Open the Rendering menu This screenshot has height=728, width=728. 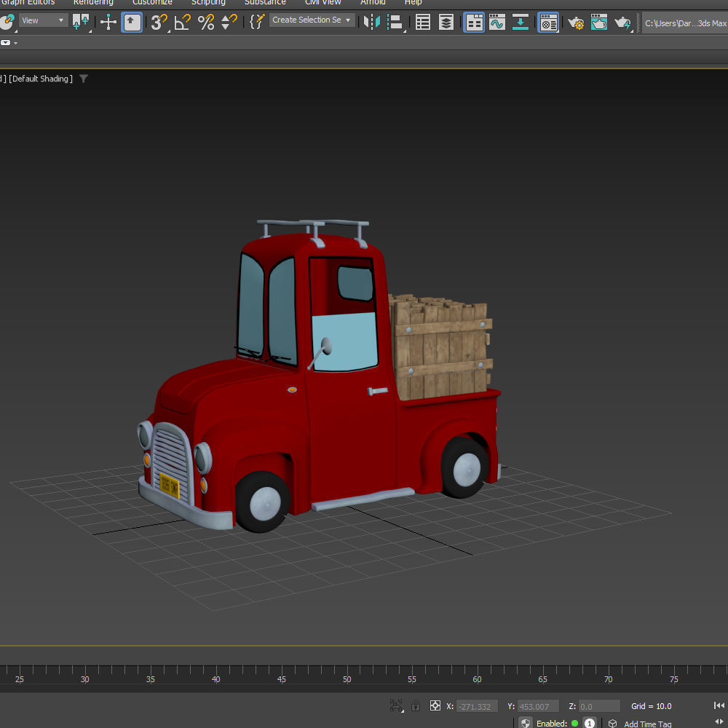pyautogui.click(x=93, y=2)
